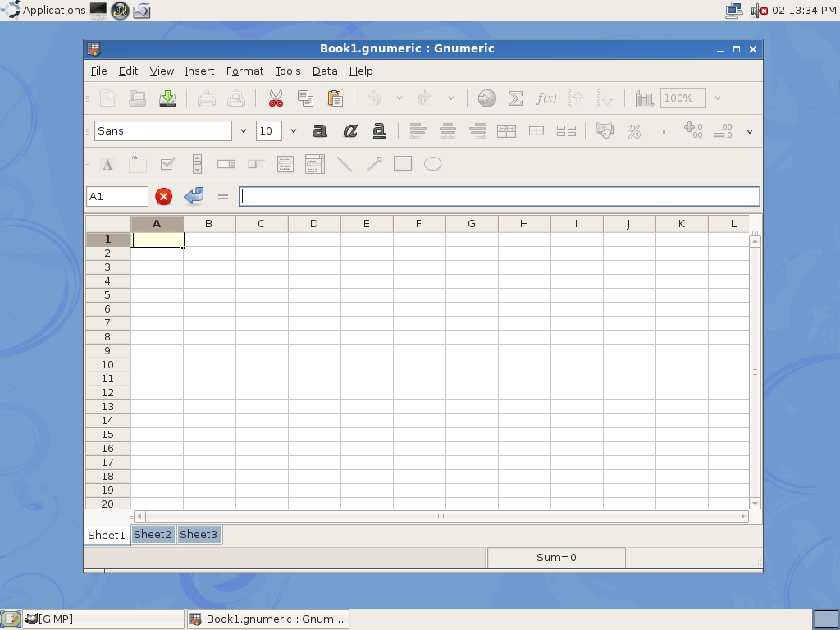Increase decimal places icon
840x630 pixels.
point(693,131)
